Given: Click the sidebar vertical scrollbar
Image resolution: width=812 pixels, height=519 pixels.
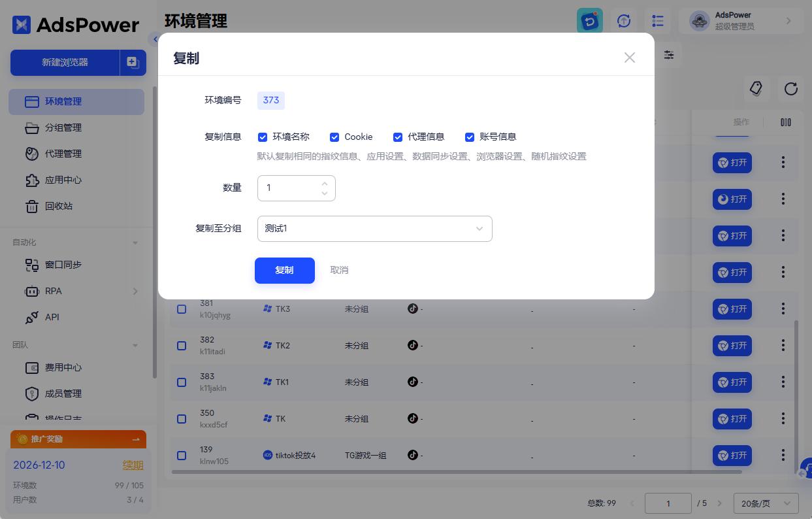Looking at the screenshot, I should (155, 232).
